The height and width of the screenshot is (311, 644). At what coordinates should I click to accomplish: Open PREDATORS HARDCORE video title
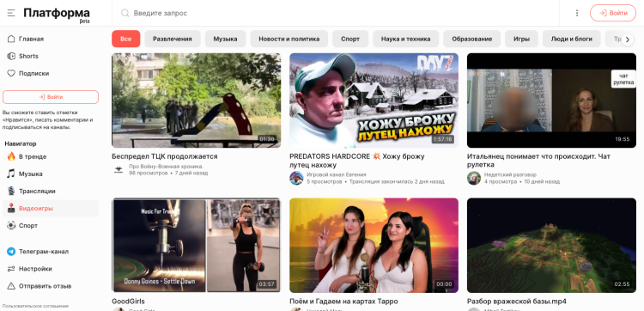point(357,161)
